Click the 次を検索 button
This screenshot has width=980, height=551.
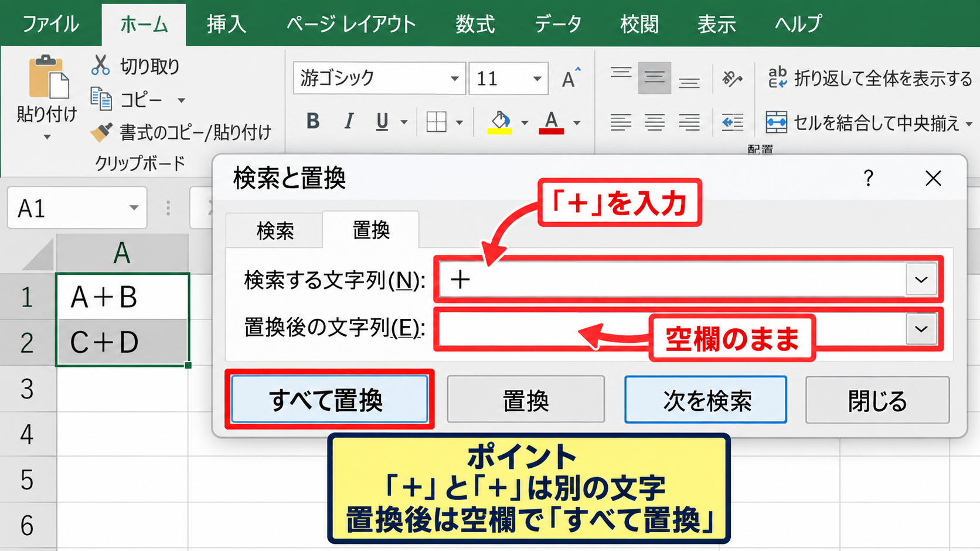pyautogui.click(x=706, y=400)
